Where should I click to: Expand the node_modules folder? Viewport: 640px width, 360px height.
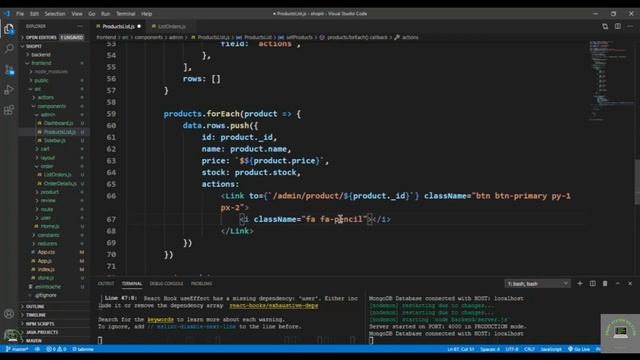(51, 71)
